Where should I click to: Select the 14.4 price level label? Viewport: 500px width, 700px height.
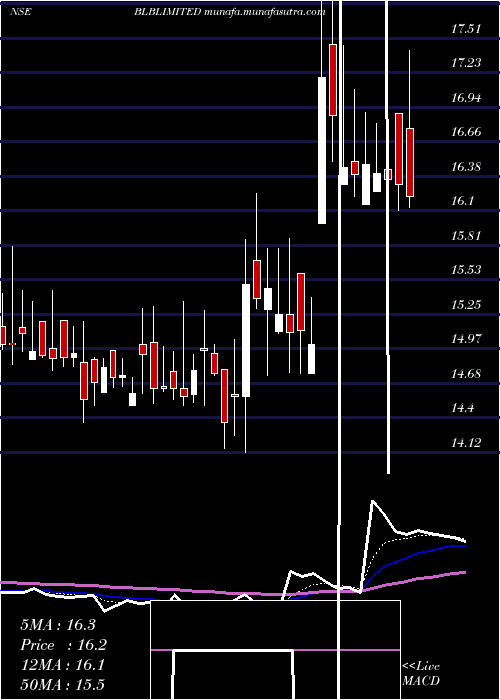pos(462,408)
